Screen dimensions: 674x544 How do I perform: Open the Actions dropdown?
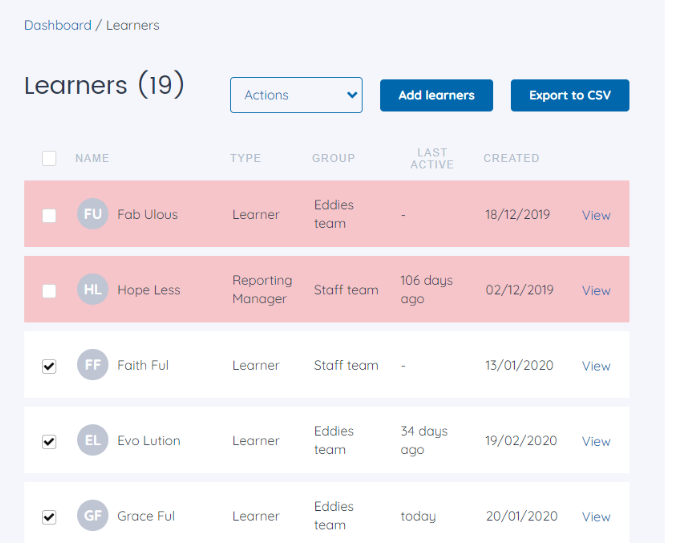pos(296,95)
